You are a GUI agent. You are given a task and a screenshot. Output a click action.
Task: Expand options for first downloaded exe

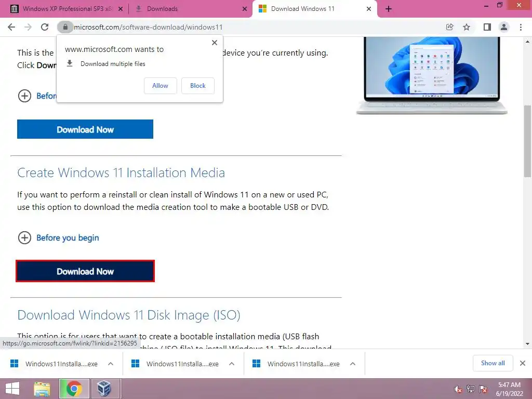(x=111, y=364)
